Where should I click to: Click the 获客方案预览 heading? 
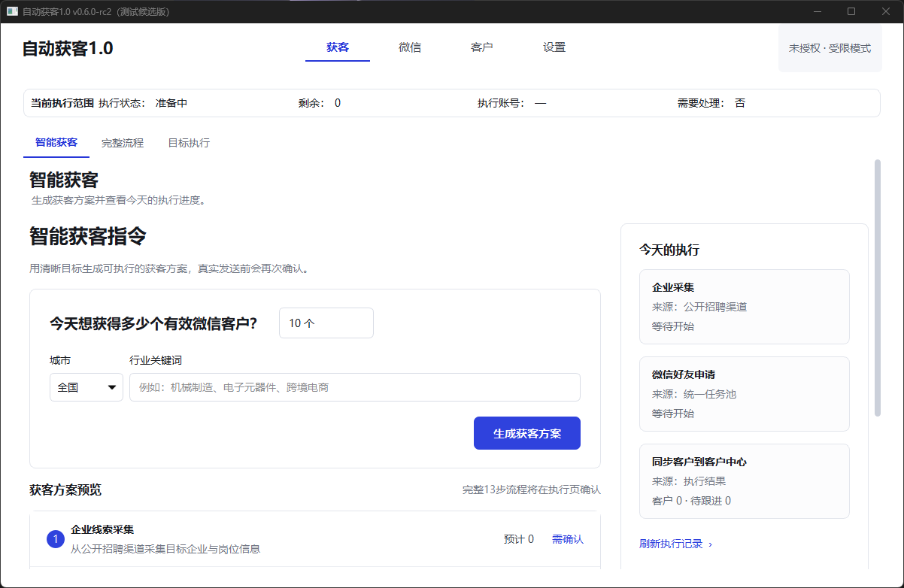click(x=65, y=489)
